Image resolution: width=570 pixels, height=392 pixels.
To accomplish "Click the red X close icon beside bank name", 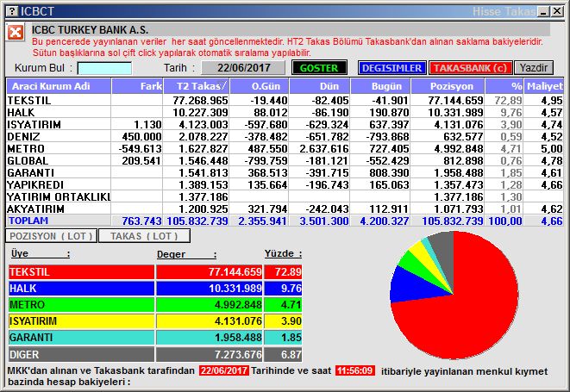I will (15, 33).
